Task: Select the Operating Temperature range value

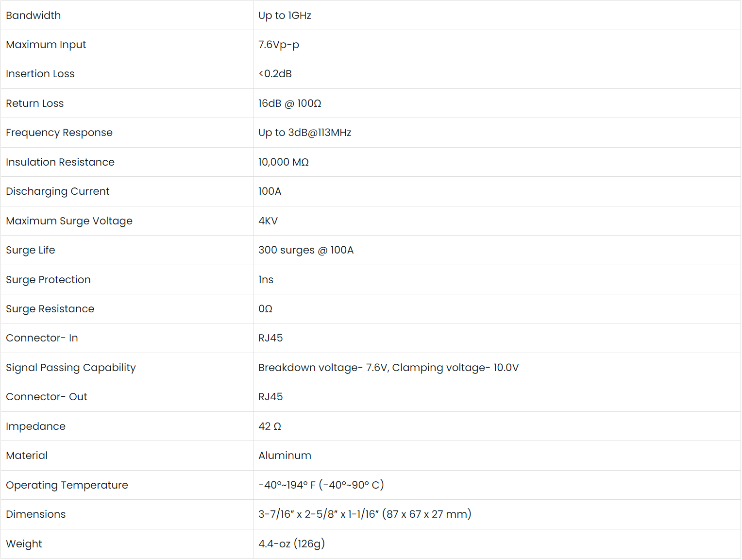Action: point(321,485)
